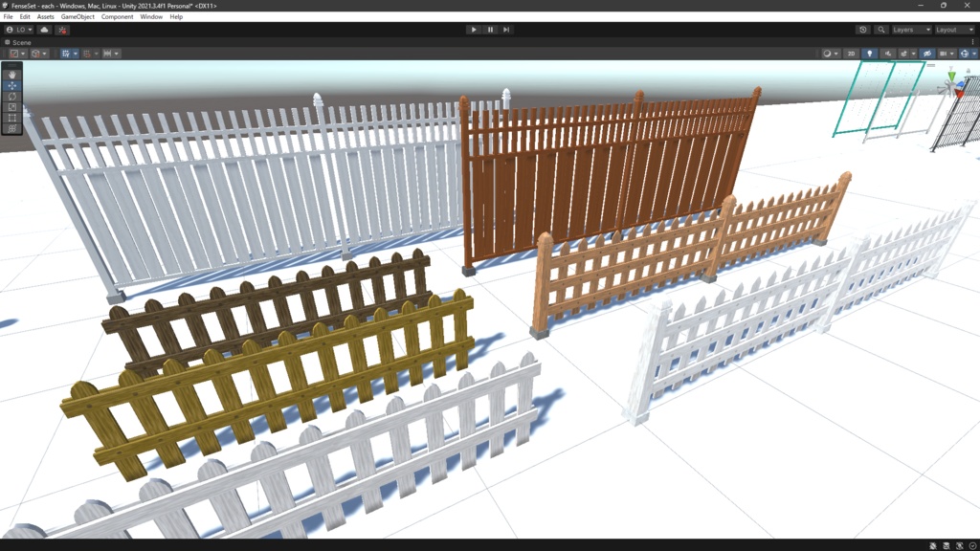Screen dimensions: 980x551
Task: Open the Layers dropdown
Action: pyautogui.click(x=911, y=30)
